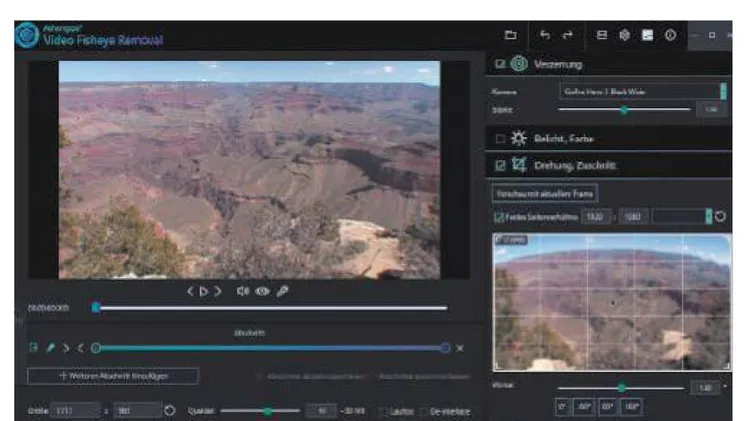Remove the section with the X icon
This screenshot has width=750, height=421.
point(460,348)
